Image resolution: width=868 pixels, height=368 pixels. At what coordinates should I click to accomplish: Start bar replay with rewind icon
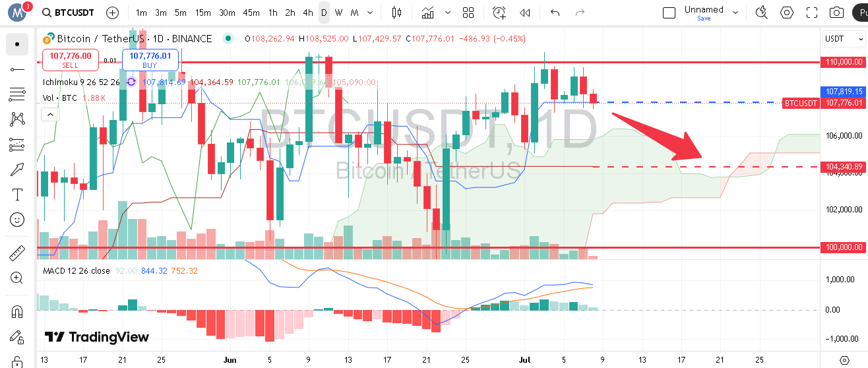pos(525,13)
